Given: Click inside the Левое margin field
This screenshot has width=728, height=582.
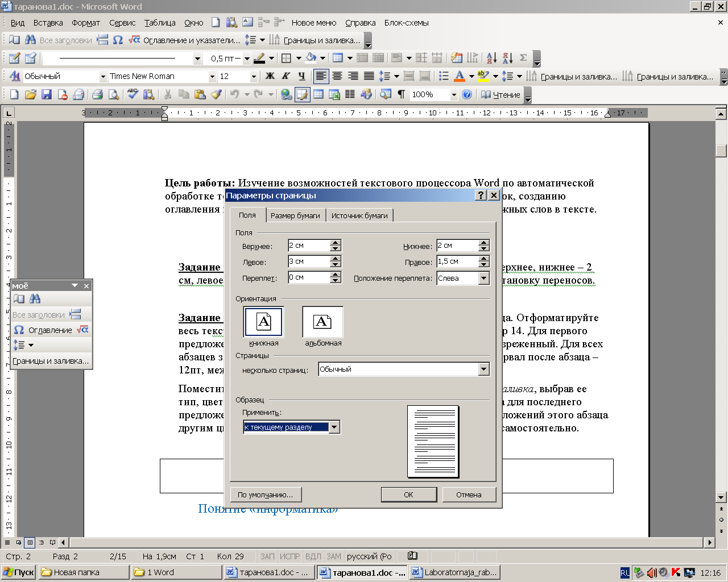Looking at the screenshot, I should (308, 261).
